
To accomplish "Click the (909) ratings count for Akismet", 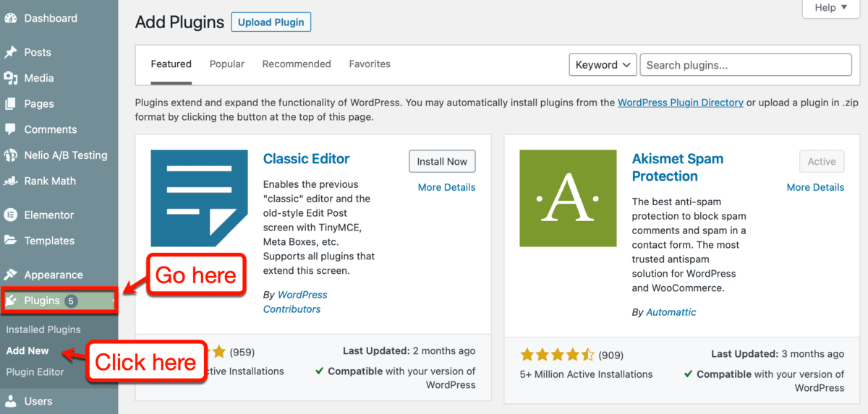I will coord(611,355).
